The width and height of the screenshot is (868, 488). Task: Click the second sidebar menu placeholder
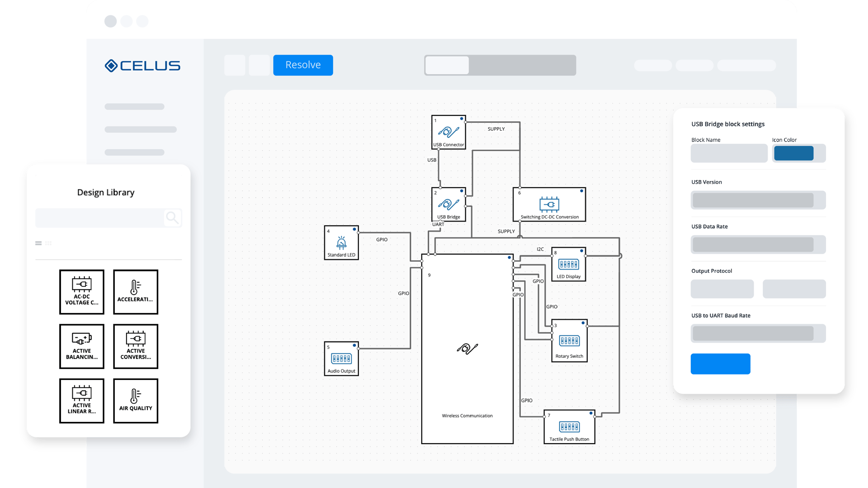(x=141, y=129)
